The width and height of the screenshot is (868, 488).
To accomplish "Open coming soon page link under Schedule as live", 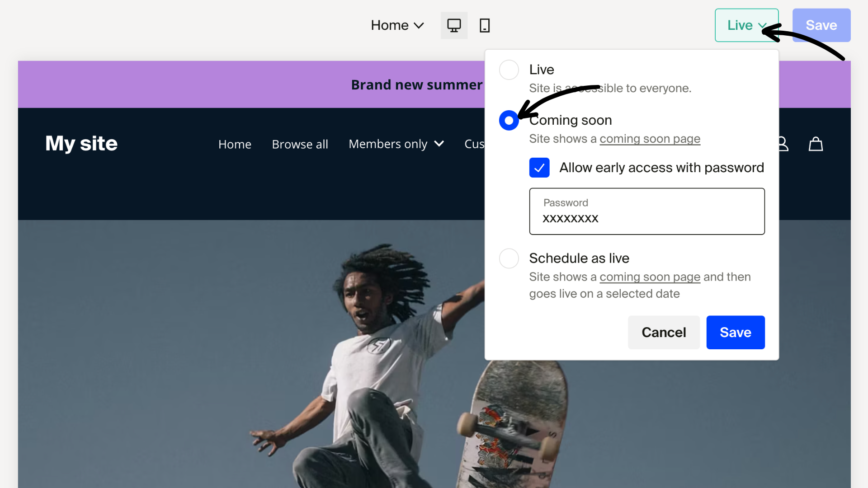I will coord(650,277).
